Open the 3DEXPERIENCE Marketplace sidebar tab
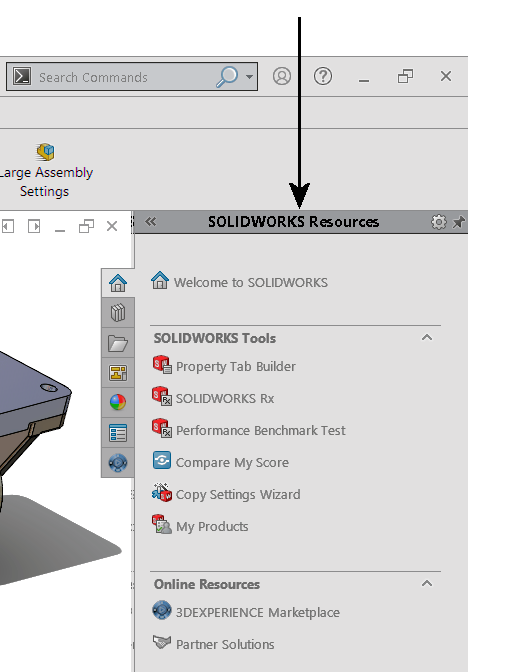Screen dimensions: 505x672 coord(118,463)
